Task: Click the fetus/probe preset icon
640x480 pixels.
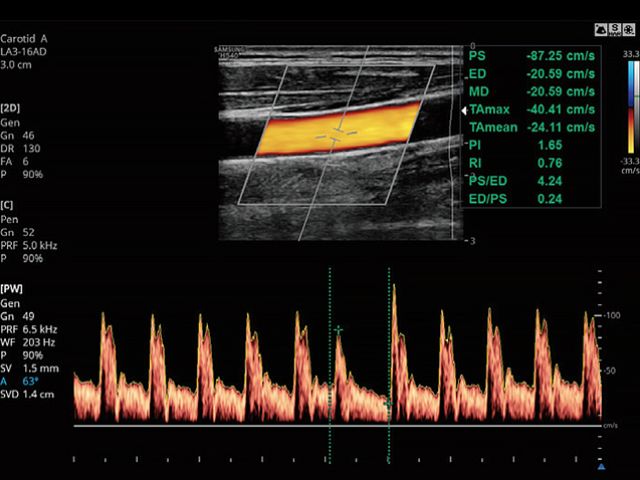Action: (601, 31)
